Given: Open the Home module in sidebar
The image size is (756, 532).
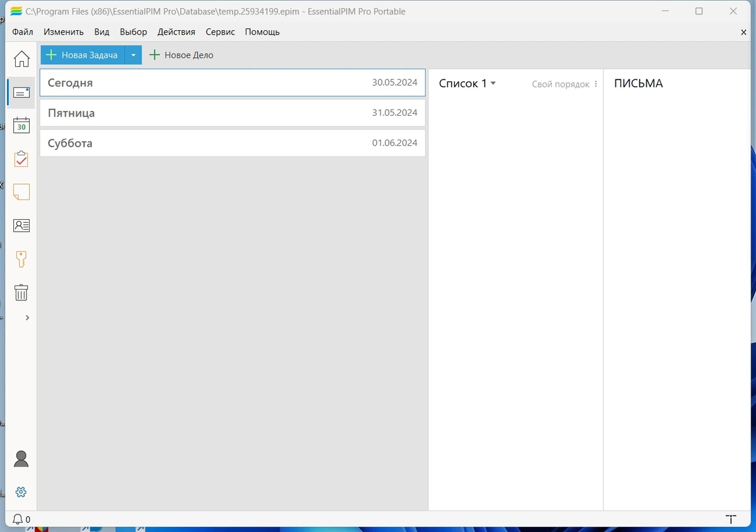Looking at the screenshot, I should tap(21, 59).
